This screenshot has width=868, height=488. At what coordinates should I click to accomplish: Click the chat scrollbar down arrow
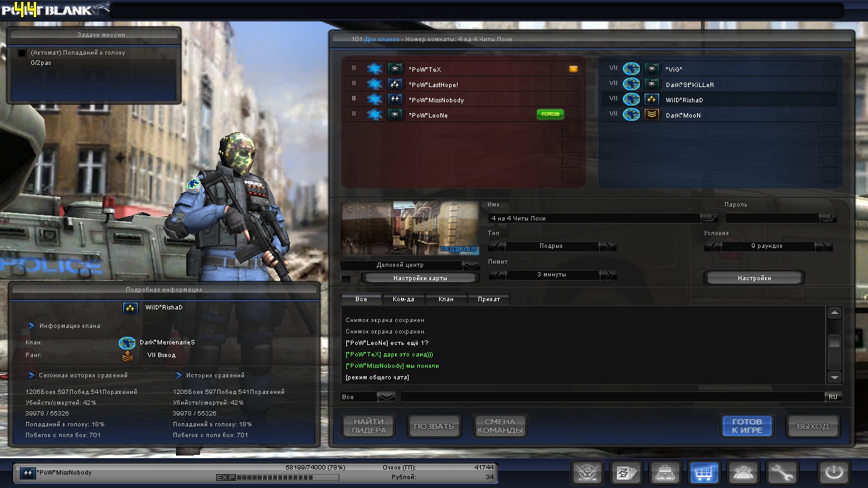[x=834, y=377]
